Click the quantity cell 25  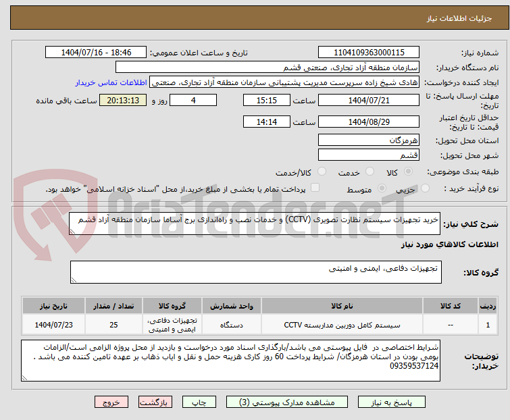[113, 325]
